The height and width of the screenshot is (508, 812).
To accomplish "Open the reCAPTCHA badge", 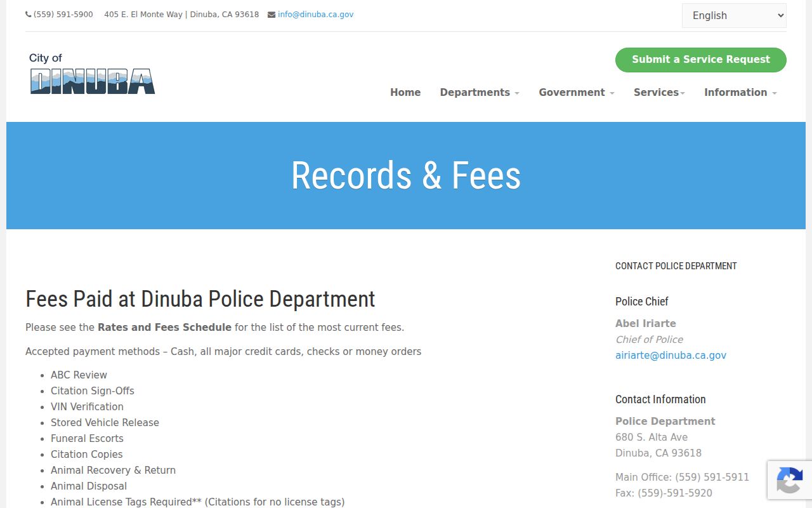I will 790,479.
